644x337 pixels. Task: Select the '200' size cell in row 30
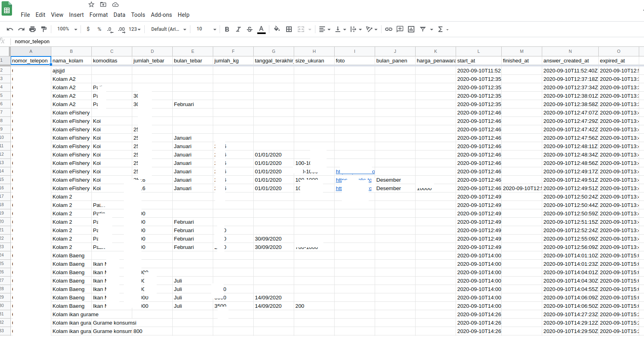(x=314, y=306)
